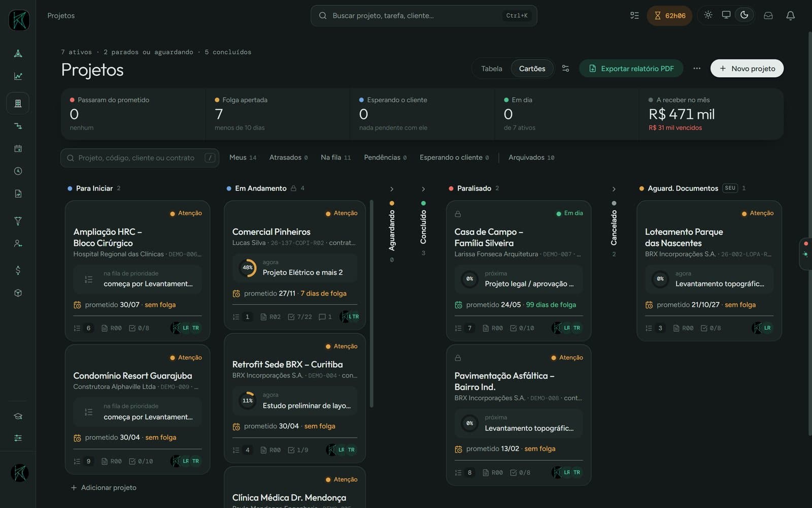
Task: Switch to dark theme with moon icon
Action: point(745,15)
